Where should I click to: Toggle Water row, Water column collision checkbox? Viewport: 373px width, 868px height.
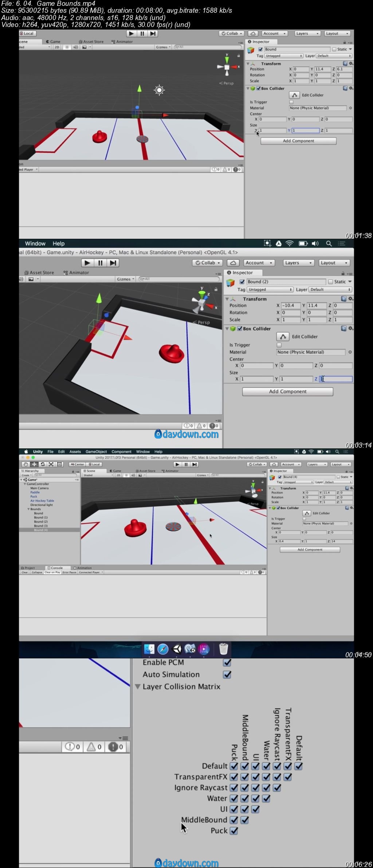tap(266, 798)
